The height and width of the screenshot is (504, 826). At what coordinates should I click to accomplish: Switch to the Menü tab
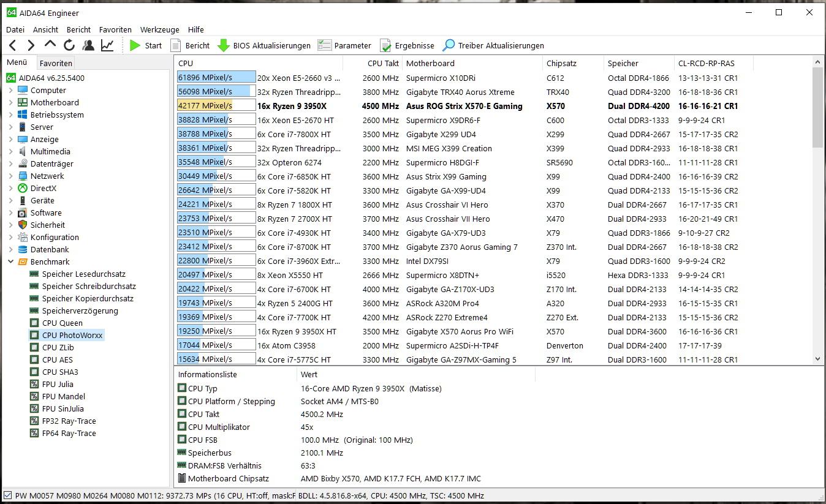coord(17,62)
